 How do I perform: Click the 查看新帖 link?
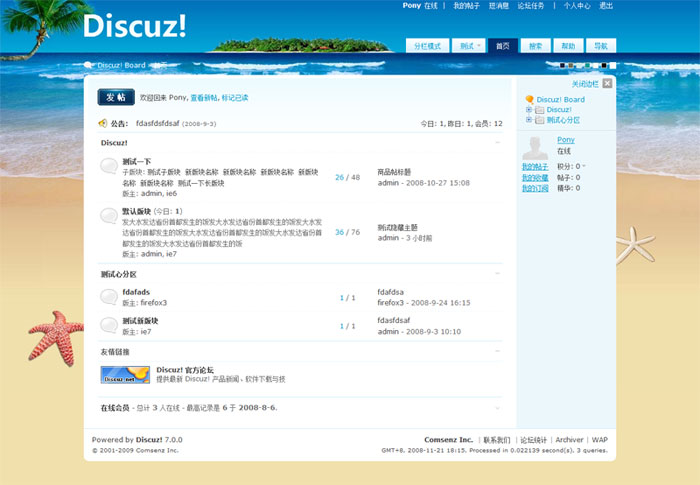tap(204, 98)
